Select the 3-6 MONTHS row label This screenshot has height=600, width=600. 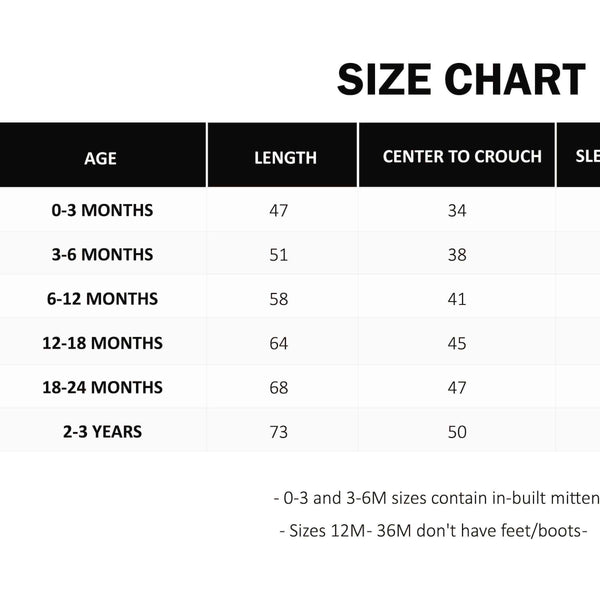[x=102, y=254]
